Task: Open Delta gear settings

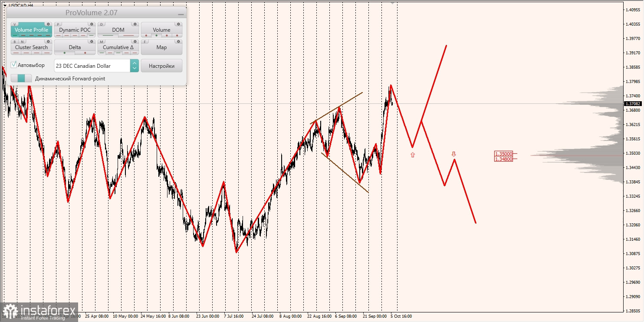Action: 92,41
